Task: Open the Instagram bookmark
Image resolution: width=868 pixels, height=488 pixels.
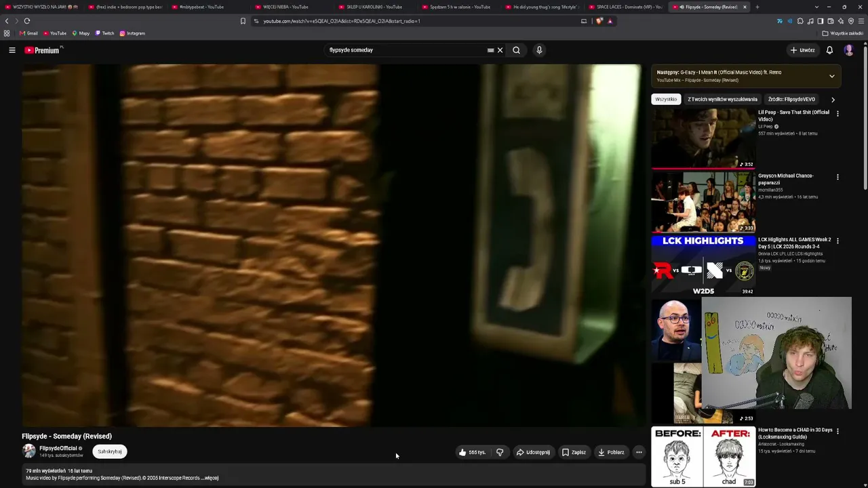Action: (x=132, y=33)
